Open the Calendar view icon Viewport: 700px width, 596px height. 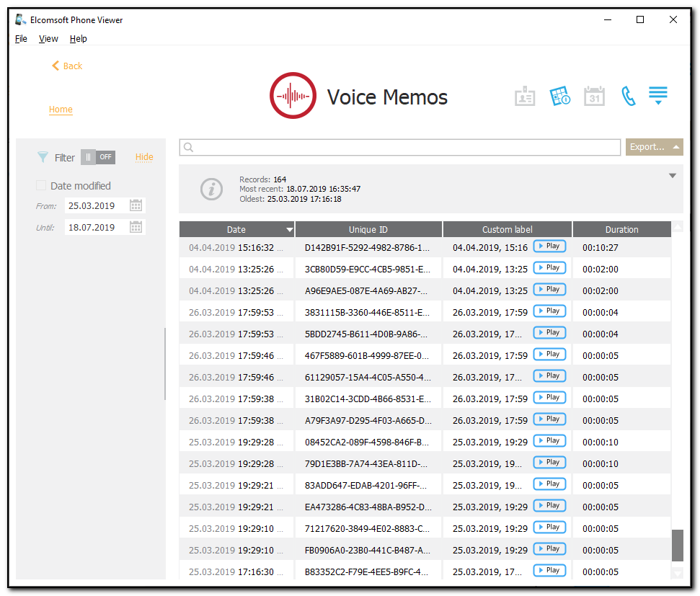point(594,95)
